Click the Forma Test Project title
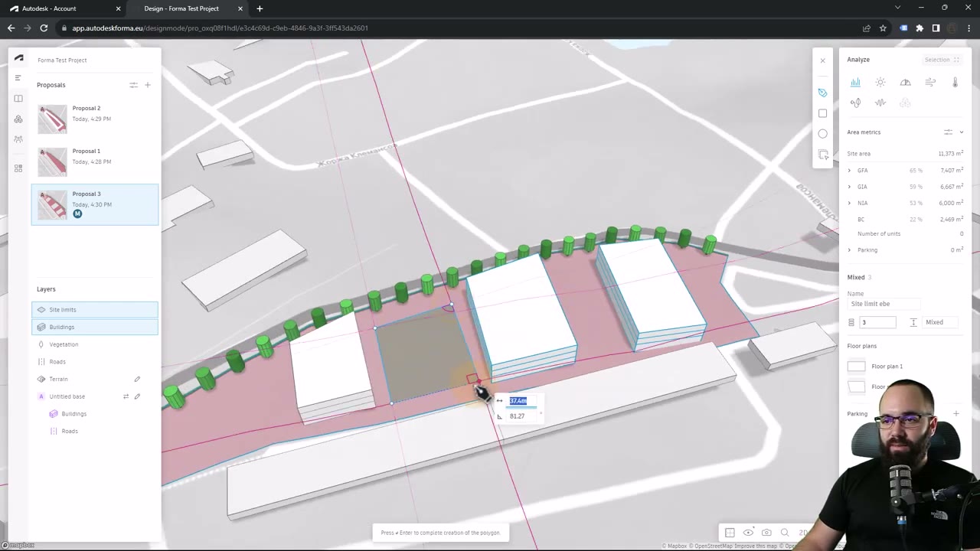The image size is (980, 551). point(62,60)
